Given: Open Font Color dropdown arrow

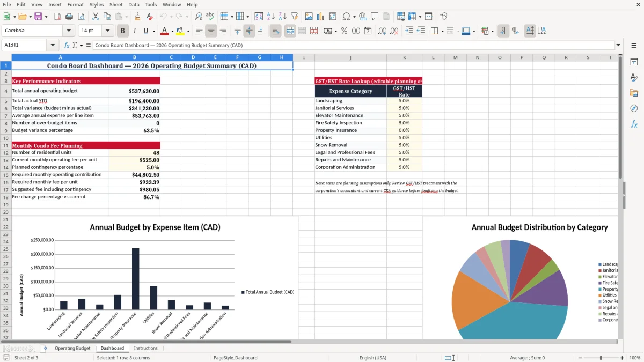Looking at the screenshot, I should tap(172, 31).
